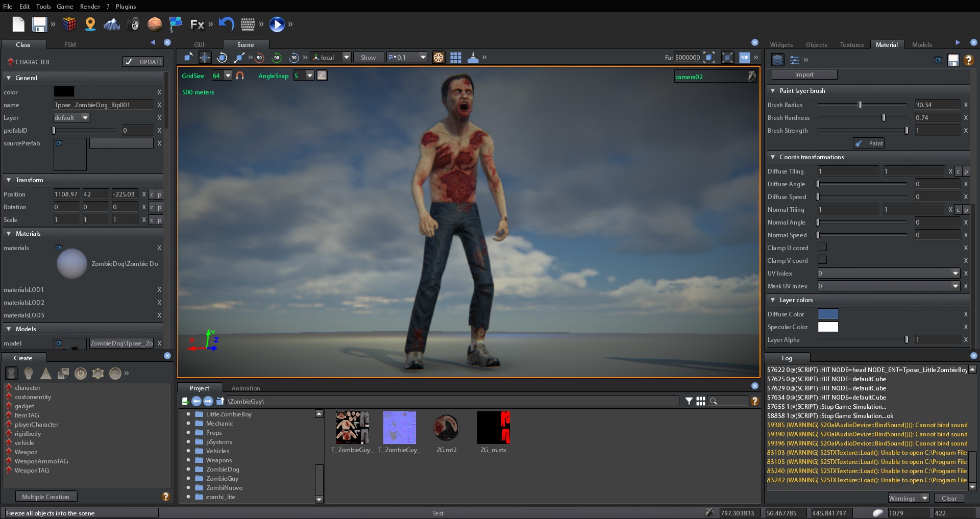The height and width of the screenshot is (519, 980).
Task: Open the Render menu
Action: coord(91,6)
